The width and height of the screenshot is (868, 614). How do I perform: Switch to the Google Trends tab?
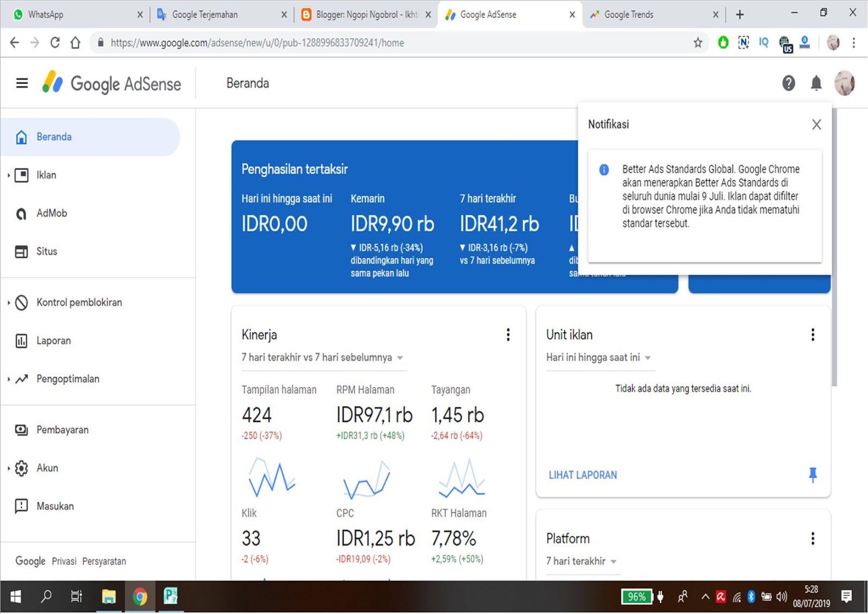(x=651, y=15)
